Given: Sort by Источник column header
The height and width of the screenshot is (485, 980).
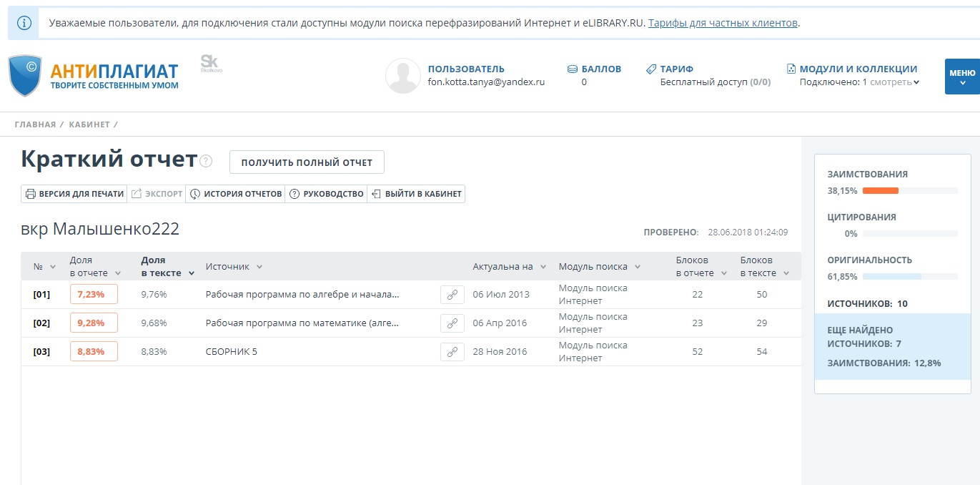Looking at the screenshot, I should [234, 267].
